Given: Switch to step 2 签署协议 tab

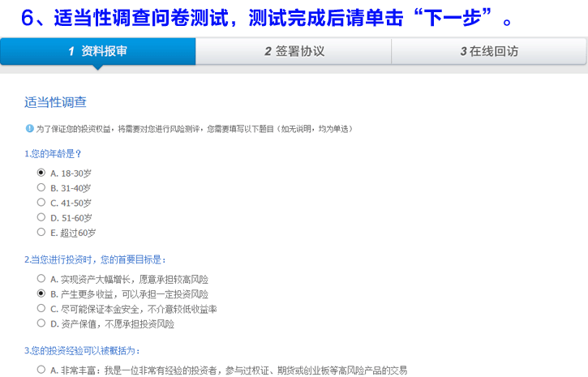Looking at the screenshot, I should [294, 51].
